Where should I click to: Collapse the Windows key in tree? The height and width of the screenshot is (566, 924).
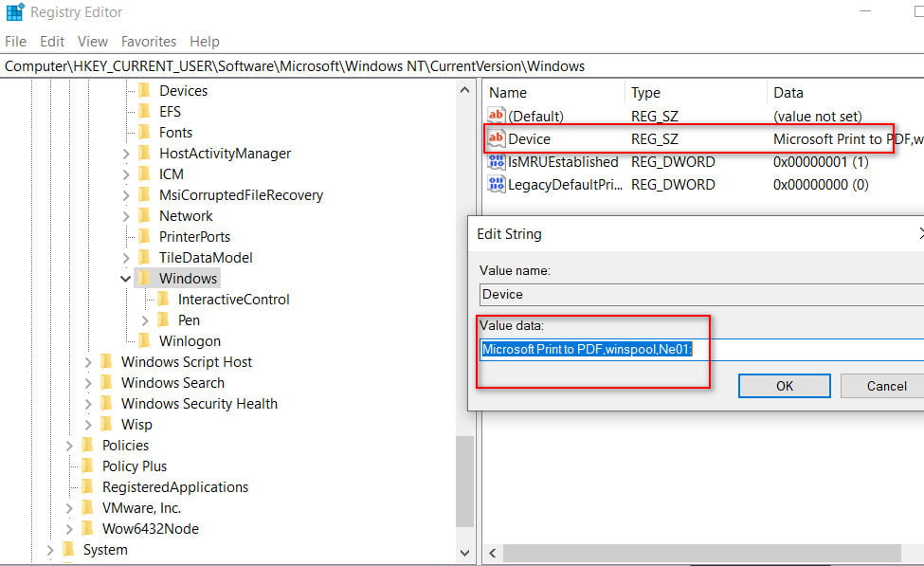[126, 279]
